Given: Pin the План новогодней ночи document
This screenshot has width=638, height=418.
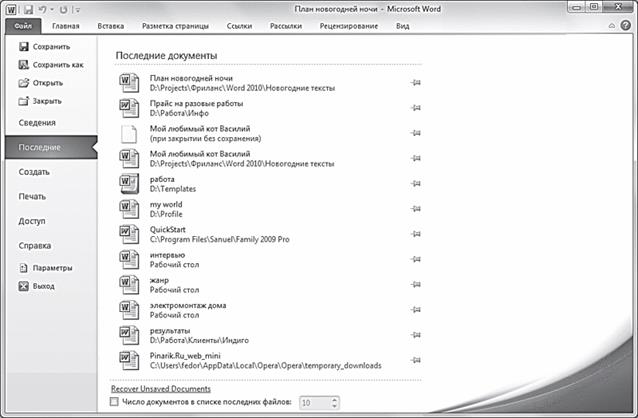Looking at the screenshot, I should (x=415, y=83).
